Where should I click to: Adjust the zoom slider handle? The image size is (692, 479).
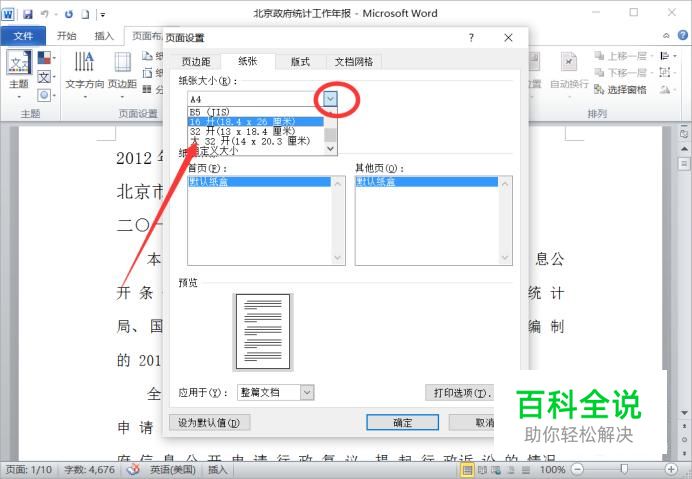click(x=624, y=469)
